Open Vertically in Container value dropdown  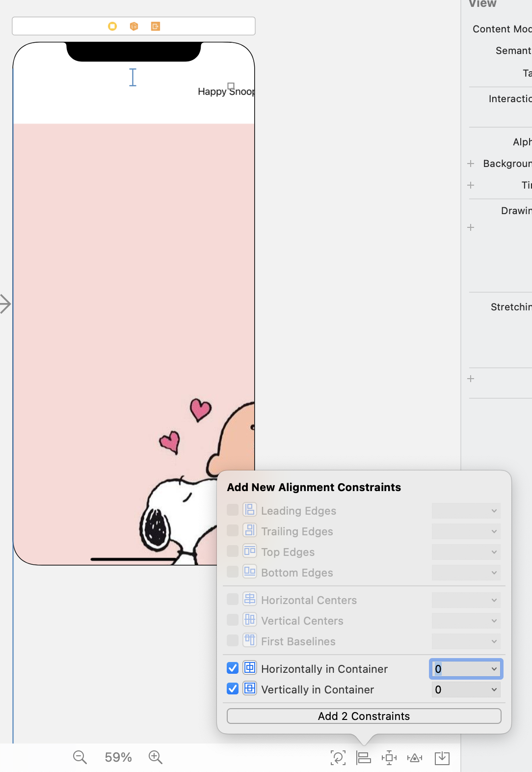click(494, 689)
